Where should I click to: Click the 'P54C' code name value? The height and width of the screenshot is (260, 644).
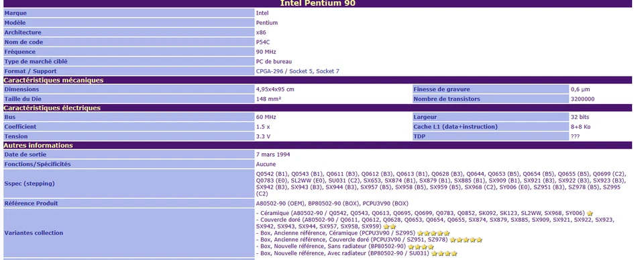[263, 42]
